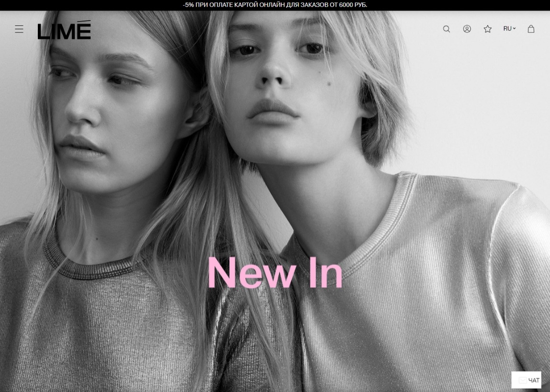Open the ЧАТ chat widget
Screen dimensions: 550x392
(526, 380)
